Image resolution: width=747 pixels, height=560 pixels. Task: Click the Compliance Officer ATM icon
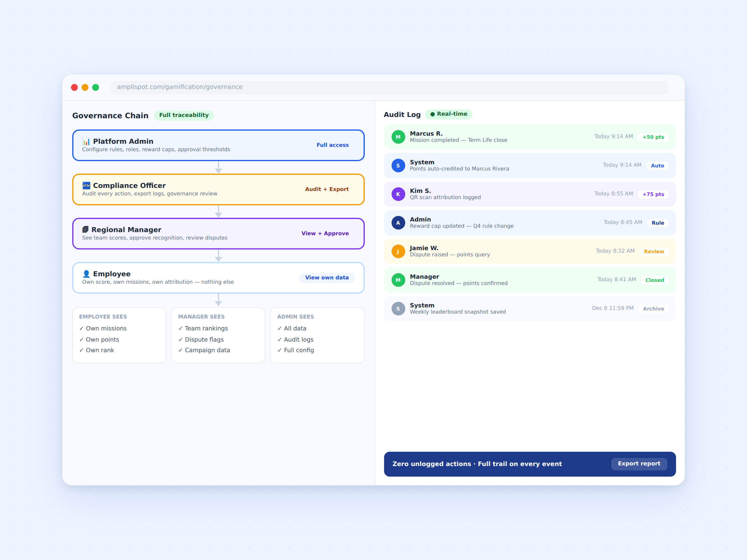pos(87,186)
